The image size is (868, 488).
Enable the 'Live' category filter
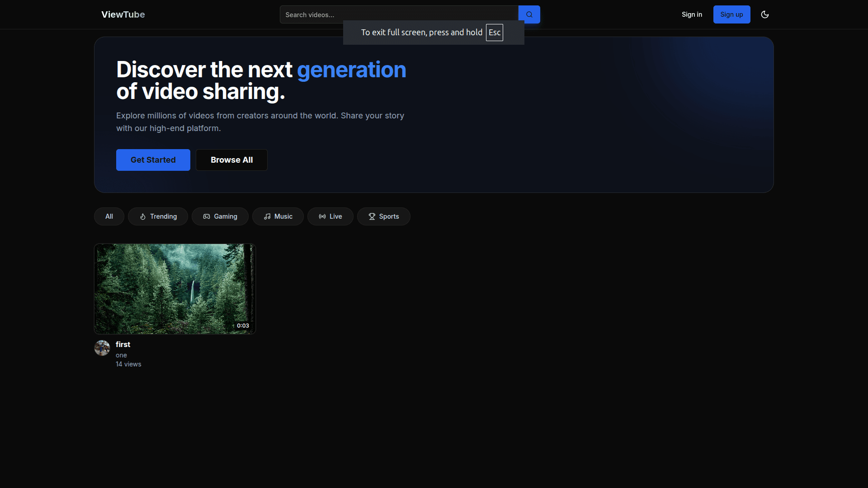(x=330, y=216)
